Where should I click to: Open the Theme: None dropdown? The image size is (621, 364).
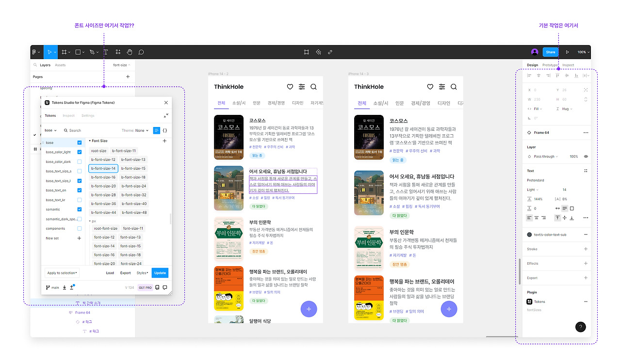[x=135, y=130]
